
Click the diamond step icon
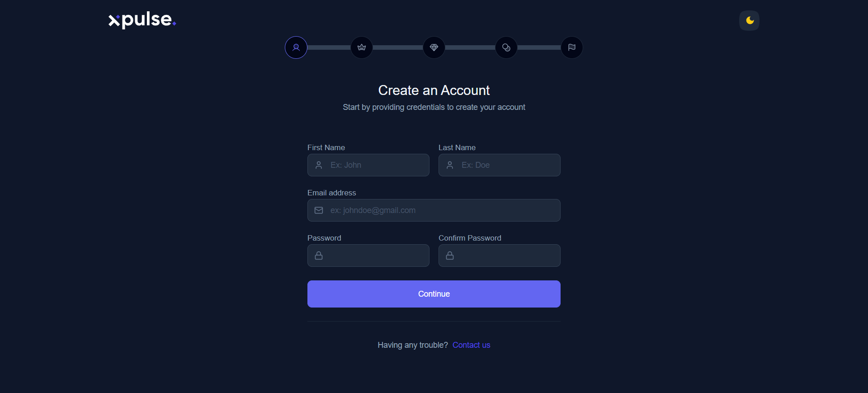(434, 47)
